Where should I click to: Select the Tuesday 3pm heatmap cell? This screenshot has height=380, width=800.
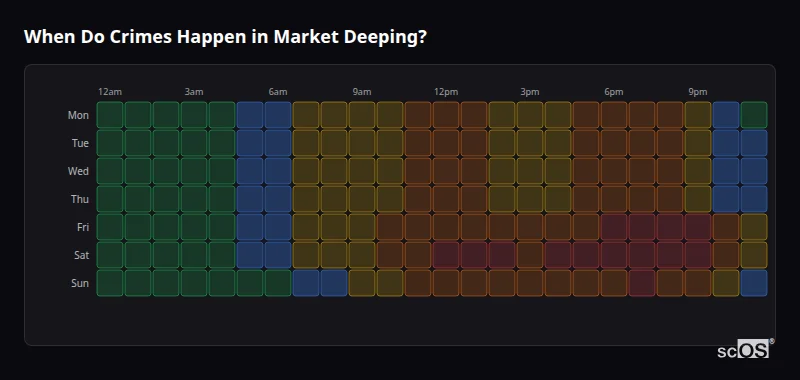(530, 143)
